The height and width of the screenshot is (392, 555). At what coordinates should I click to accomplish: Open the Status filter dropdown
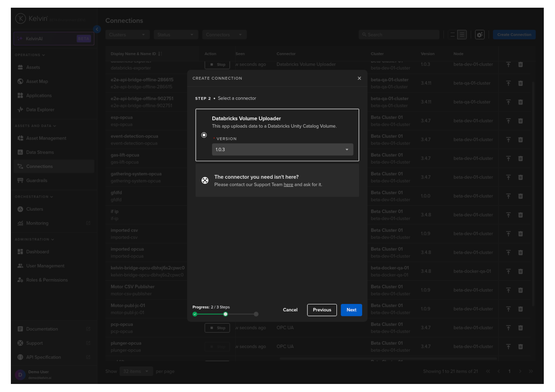point(176,35)
